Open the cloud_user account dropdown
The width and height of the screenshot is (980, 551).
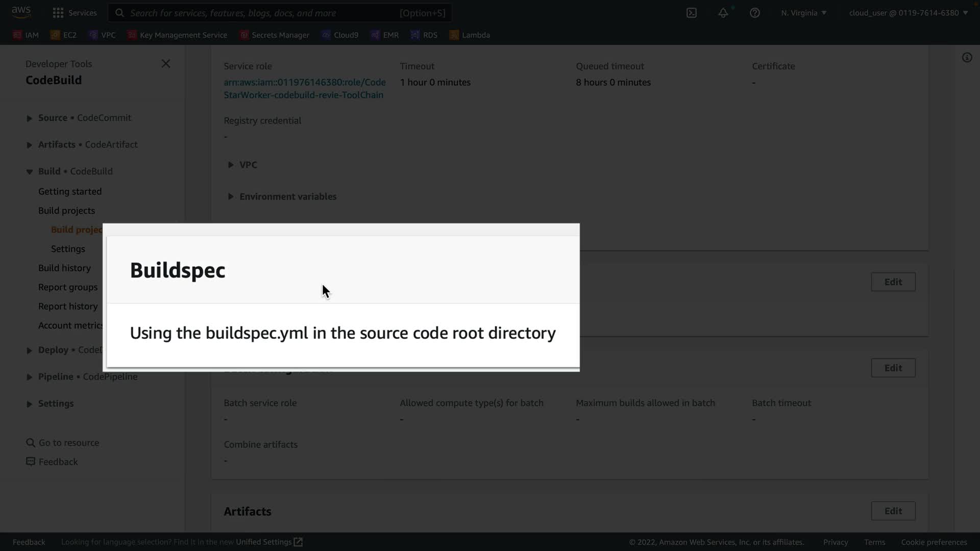click(908, 13)
